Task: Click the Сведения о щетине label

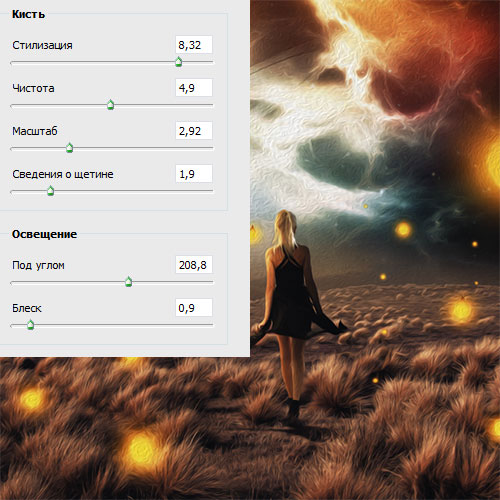Action: tap(63, 174)
